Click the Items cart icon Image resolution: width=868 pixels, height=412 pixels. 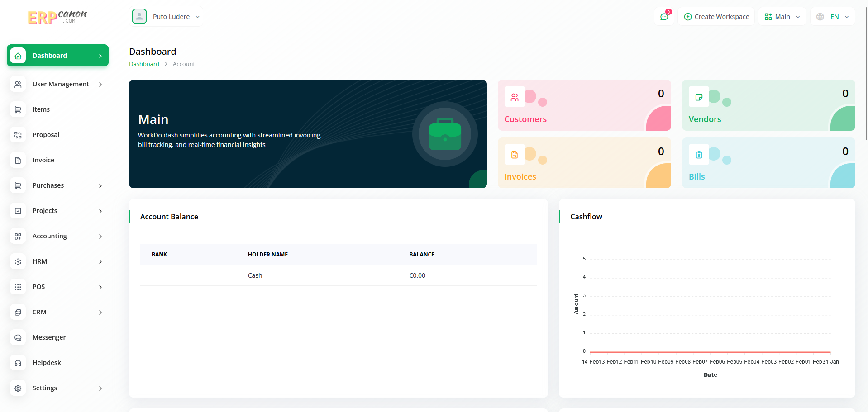[18, 109]
